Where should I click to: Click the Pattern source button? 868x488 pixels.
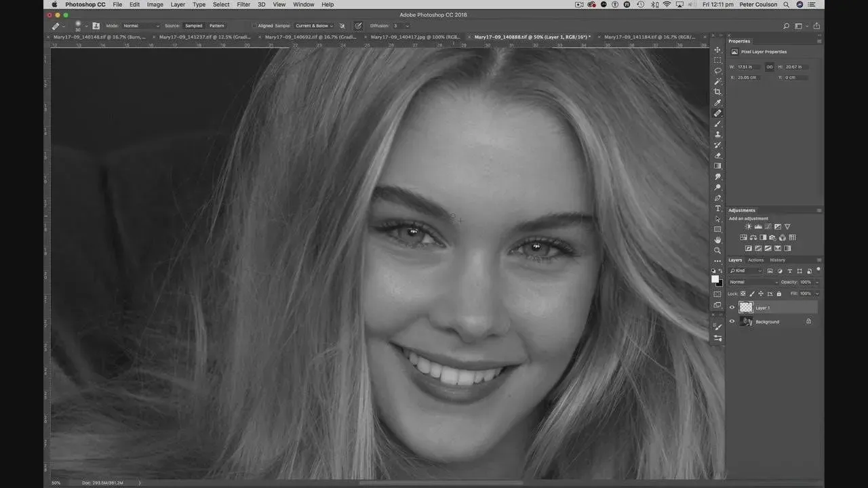click(x=216, y=26)
